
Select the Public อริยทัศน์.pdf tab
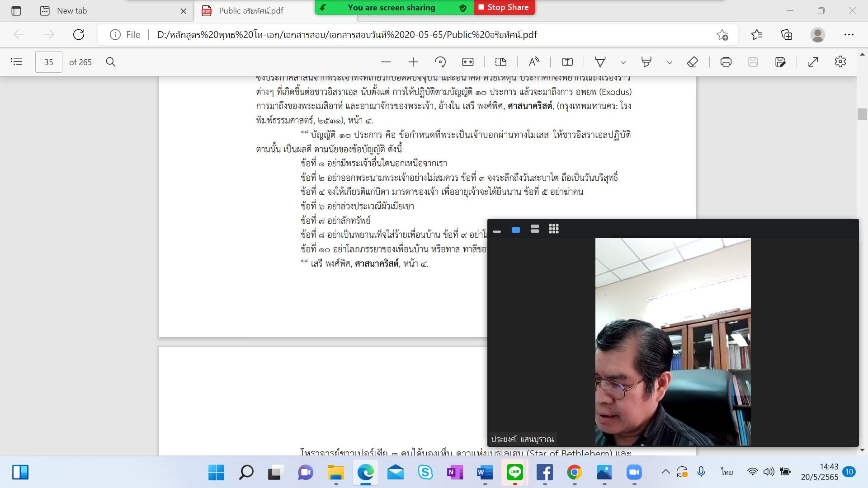pyautogui.click(x=251, y=11)
